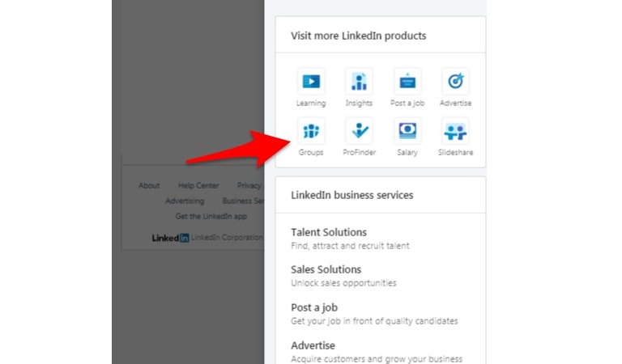
Task: Follow the About footer link
Action: [149, 185]
